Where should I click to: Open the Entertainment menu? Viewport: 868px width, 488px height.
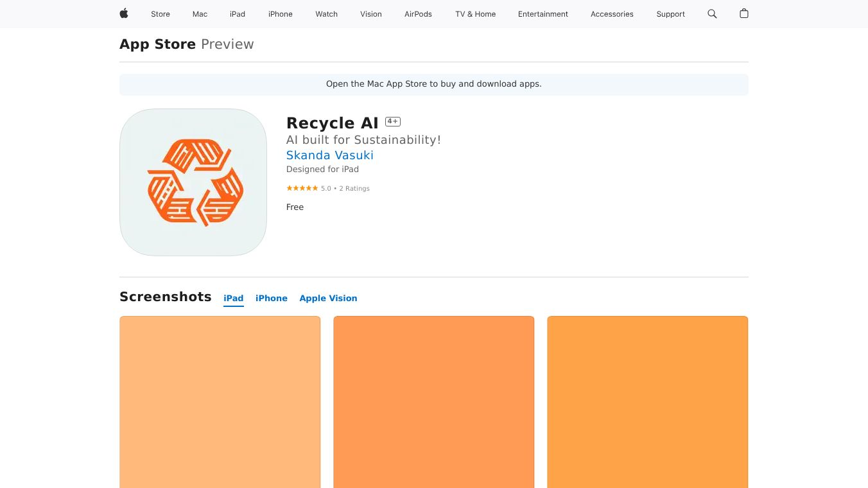coord(543,14)
